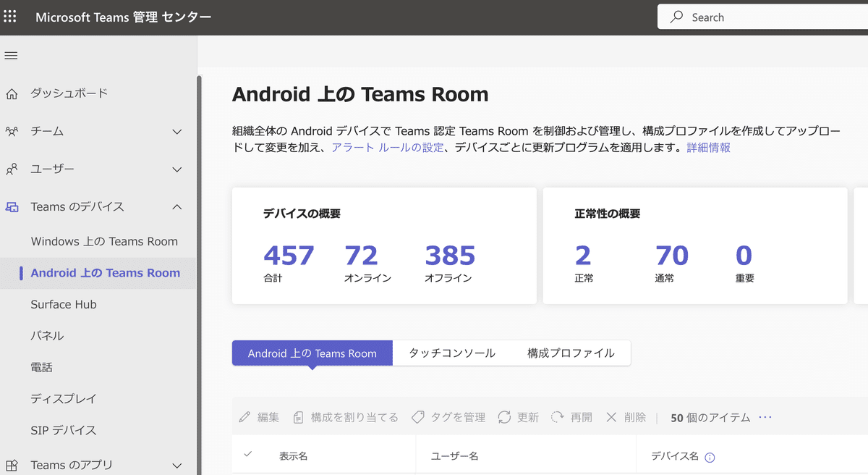Sort by ユーザー名 column header

(454, 456)
